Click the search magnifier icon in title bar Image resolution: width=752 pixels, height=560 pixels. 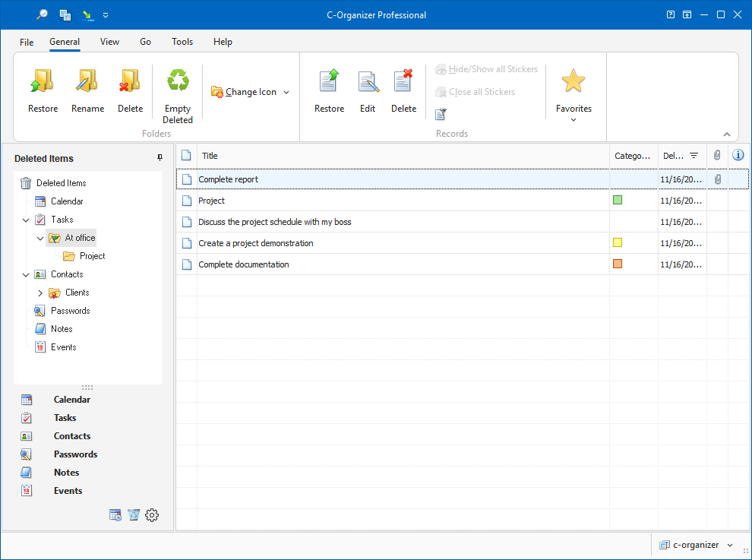(43, 14)
